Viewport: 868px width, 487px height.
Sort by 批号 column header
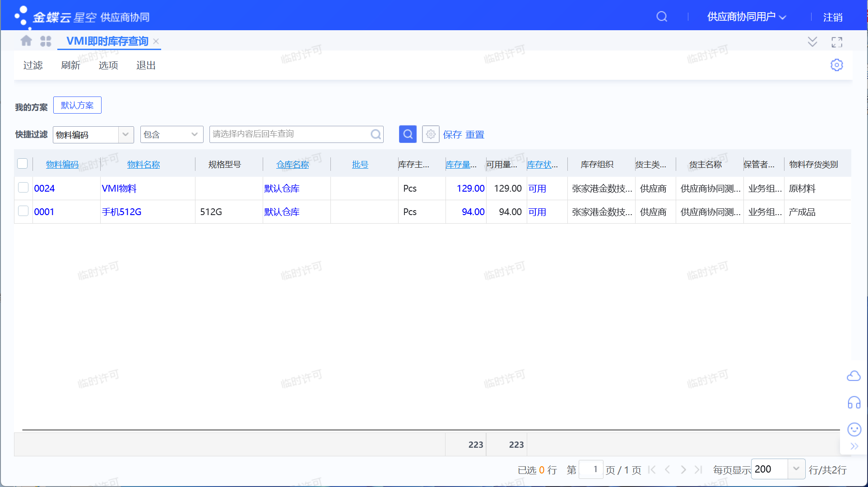pos(360,165)
